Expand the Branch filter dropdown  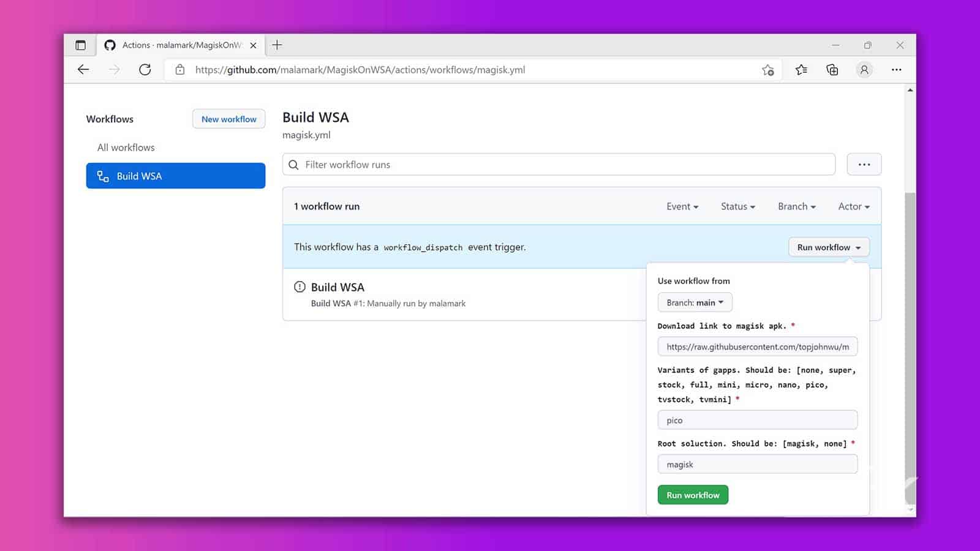[797, 207]
